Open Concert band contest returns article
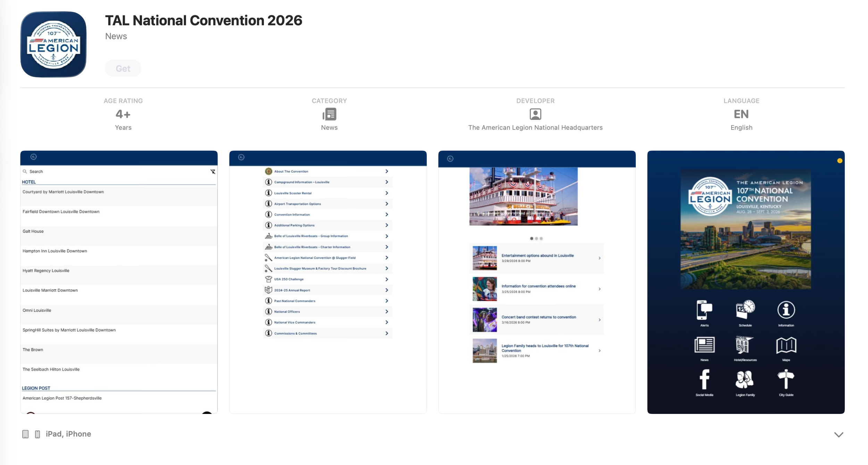 [x=536, y=320]
